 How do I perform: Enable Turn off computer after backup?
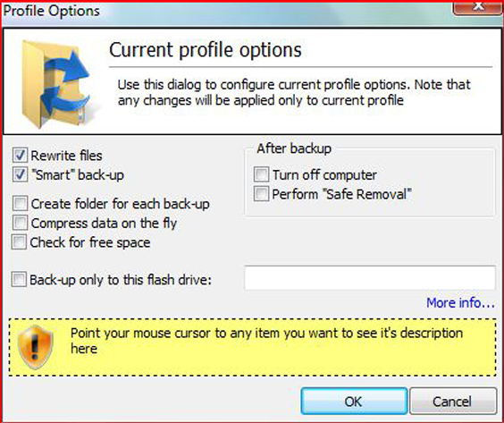tap(261, 174)
